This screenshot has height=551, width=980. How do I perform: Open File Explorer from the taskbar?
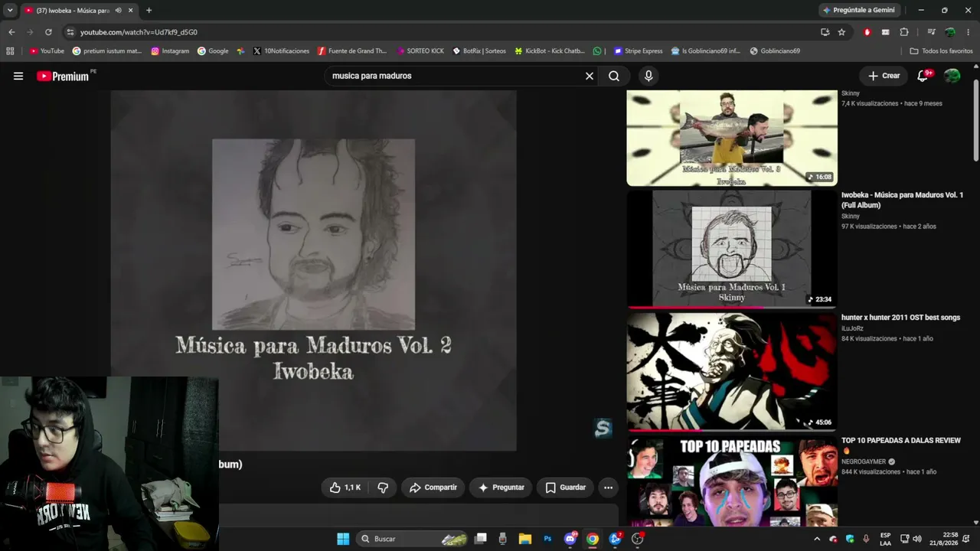525,539
